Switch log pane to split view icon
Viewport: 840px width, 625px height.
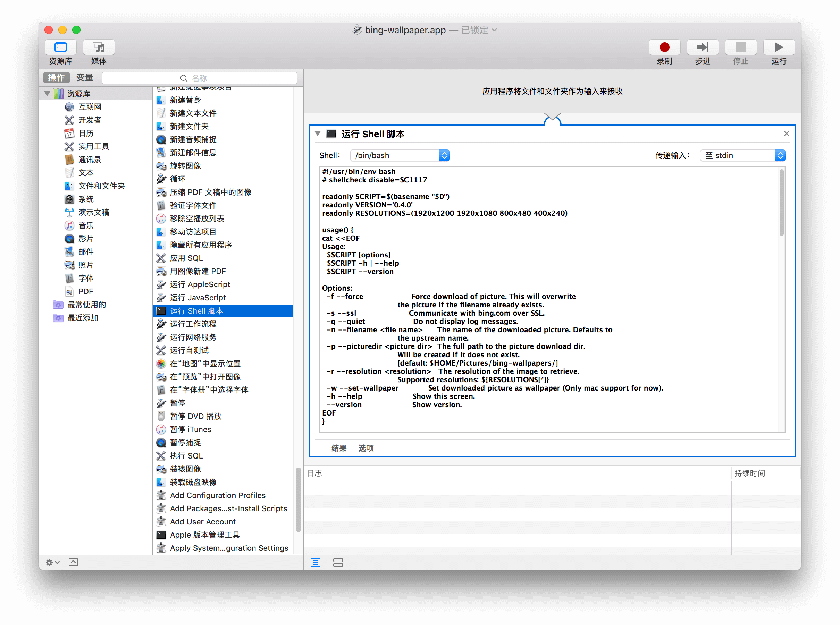[x=338, y=563]
